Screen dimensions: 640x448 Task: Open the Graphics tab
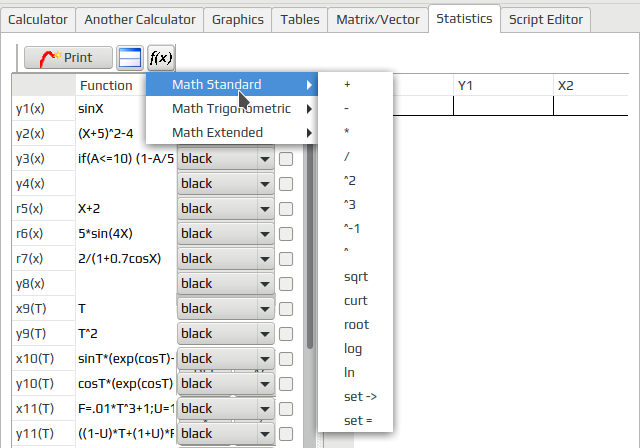pyautogui.click(x=238, y=20)
